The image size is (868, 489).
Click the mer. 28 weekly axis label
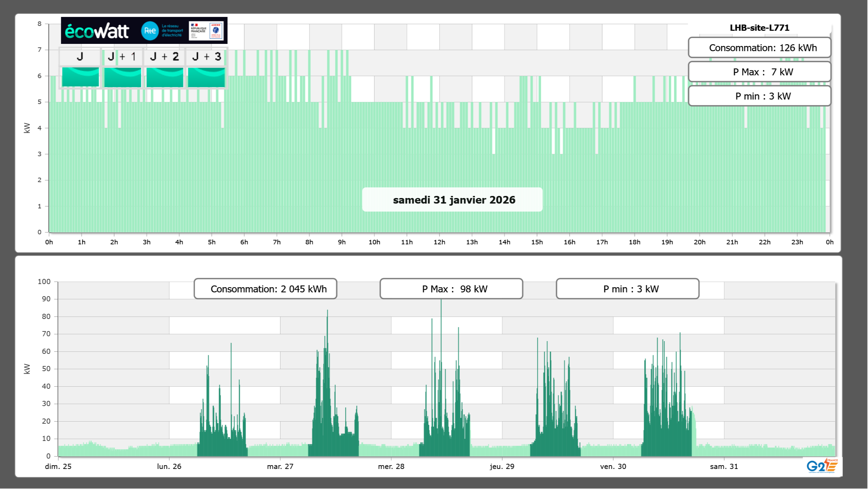pyautogui.click(x=391, y=466)
